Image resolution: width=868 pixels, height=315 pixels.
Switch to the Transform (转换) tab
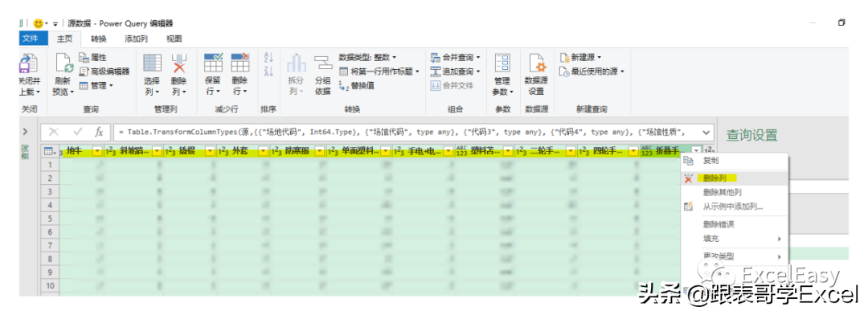pyautogui.click(x=99, y=39)
